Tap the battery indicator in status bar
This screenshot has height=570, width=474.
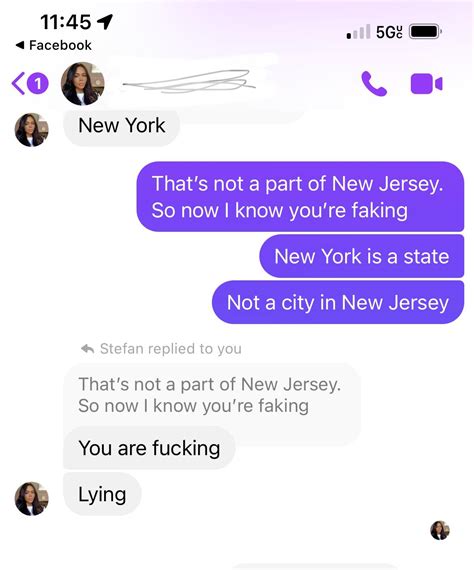426,32
